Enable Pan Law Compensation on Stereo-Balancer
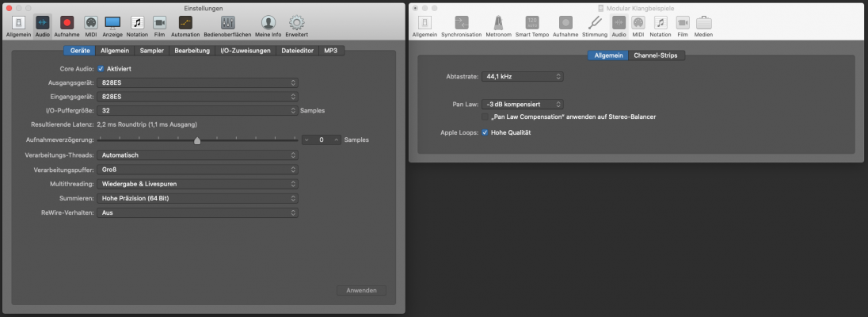 point(485,117)
